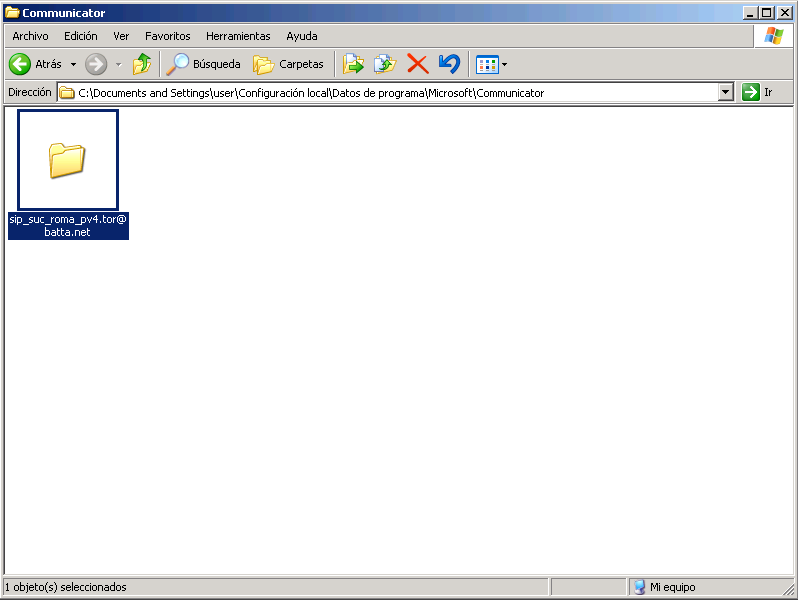Undo last action with the blue arrow
The image size is (798, 600).
(x=449, y=64)
